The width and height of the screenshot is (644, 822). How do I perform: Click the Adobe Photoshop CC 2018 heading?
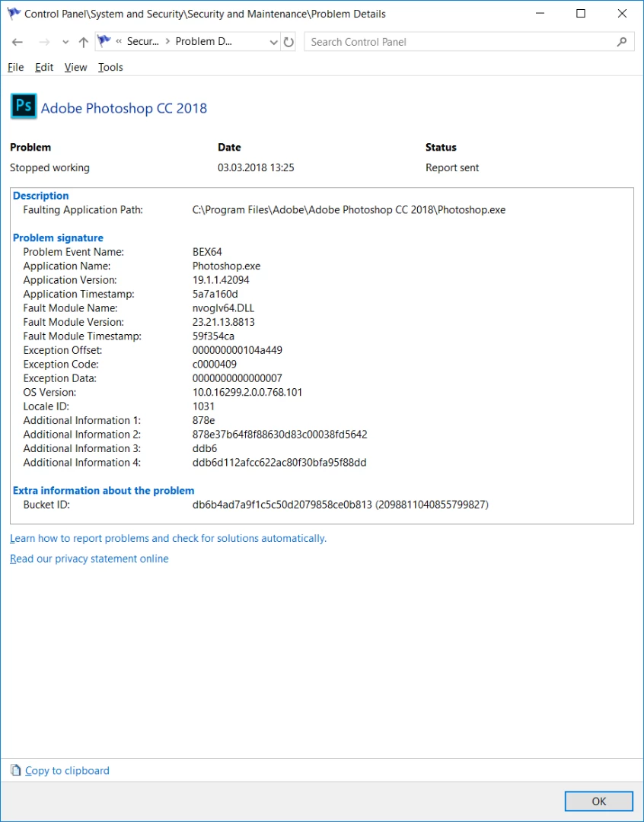(124, 108)
